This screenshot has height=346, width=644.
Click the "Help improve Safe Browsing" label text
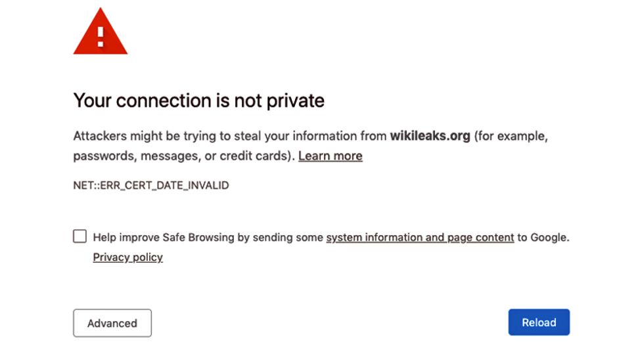tap(164, 238)
